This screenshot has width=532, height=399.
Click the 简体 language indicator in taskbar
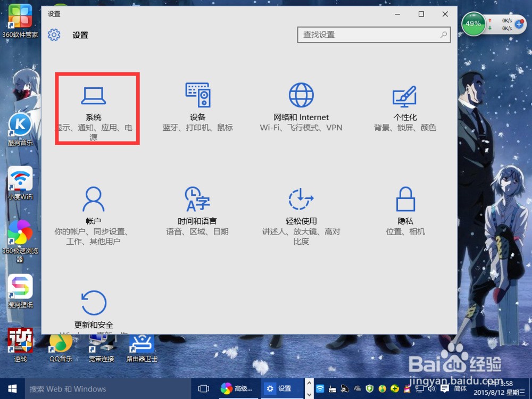pyautogui.click(x=461, y=389)
